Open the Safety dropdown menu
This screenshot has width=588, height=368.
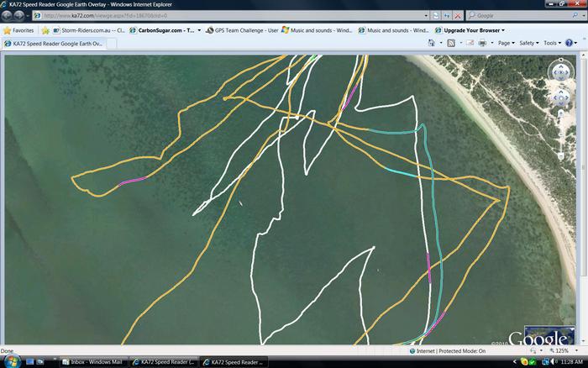click(x=528, y=43)
